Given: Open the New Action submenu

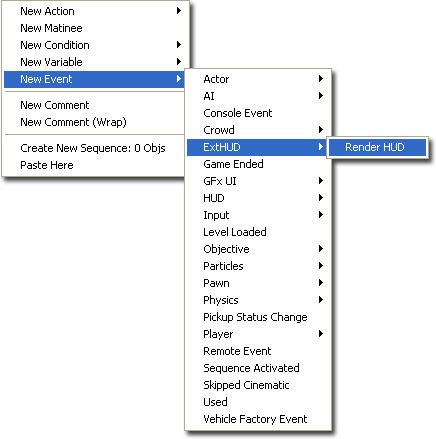Looking at the screenshot, I should (94, 11).
